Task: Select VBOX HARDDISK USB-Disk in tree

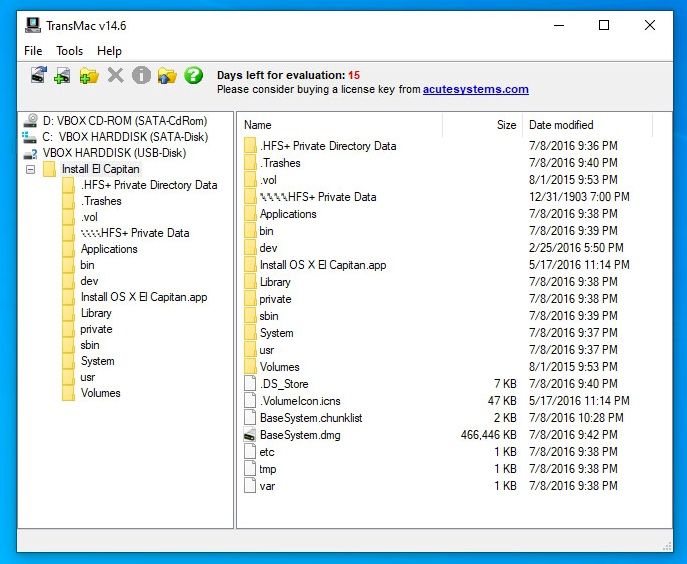Action: click(x=114, y=153)
